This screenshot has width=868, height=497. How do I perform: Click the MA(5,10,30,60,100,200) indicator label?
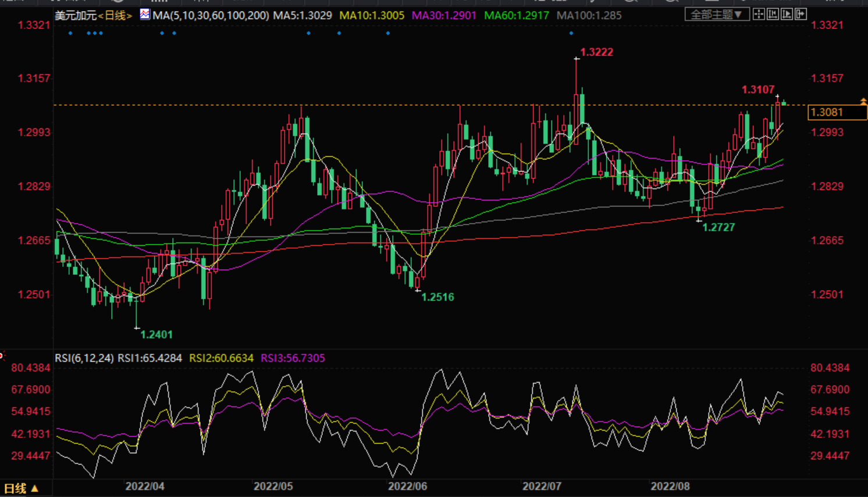click(x=211, y=16)
